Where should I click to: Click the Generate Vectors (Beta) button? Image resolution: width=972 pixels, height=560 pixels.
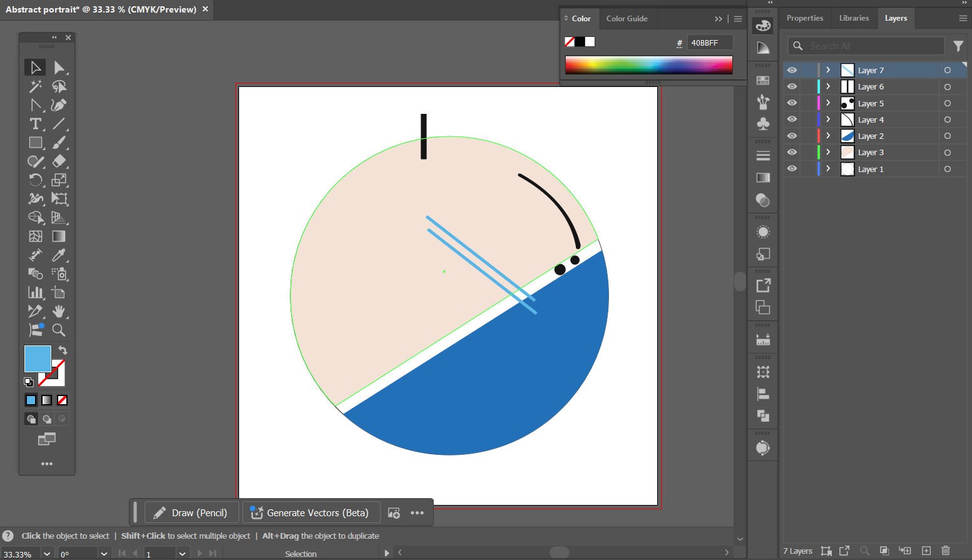coord(311,512)
